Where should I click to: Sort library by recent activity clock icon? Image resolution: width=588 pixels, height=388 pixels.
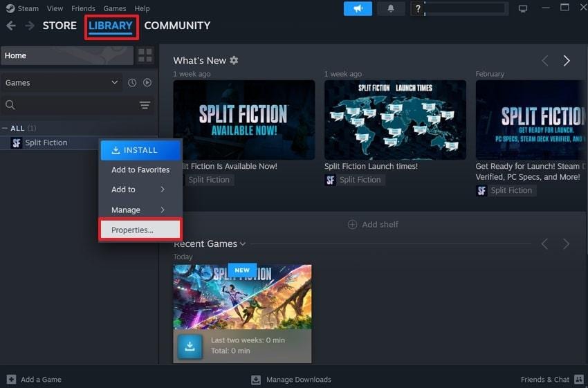tap(132, 83)
